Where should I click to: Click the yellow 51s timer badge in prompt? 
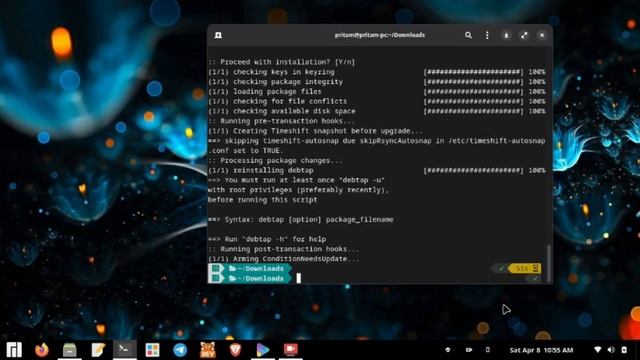tap(524, 268)
